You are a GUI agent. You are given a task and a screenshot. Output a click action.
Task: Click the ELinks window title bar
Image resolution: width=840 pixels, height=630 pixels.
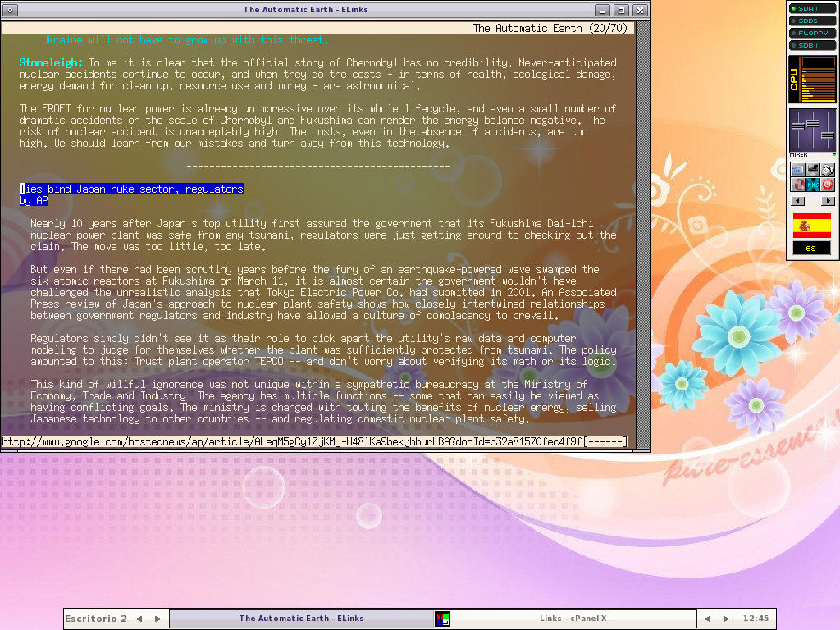tap(305, 10)
